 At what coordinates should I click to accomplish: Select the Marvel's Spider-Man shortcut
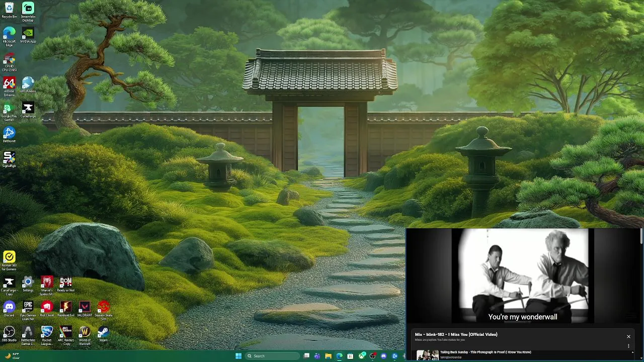click(x=47, y=286)
